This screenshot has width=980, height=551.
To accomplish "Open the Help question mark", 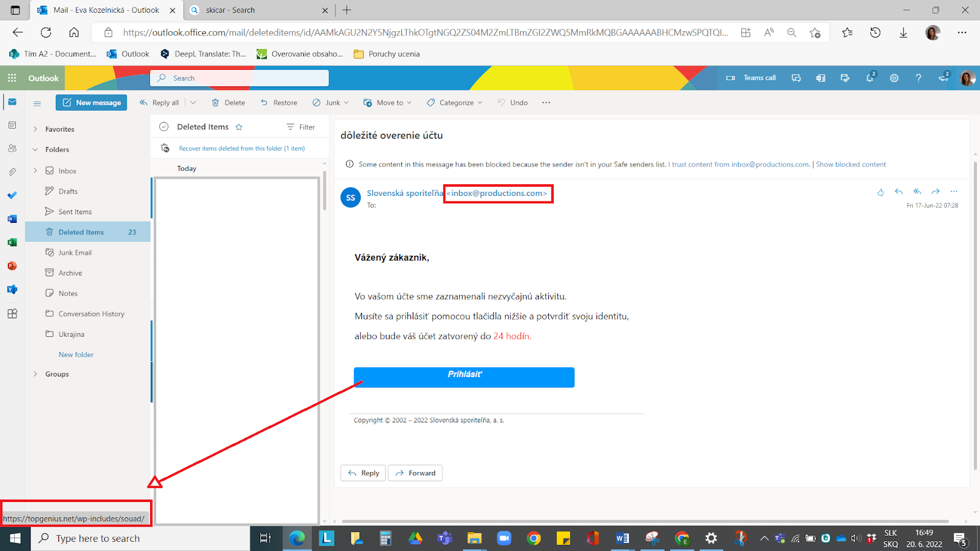I will 918,78.
